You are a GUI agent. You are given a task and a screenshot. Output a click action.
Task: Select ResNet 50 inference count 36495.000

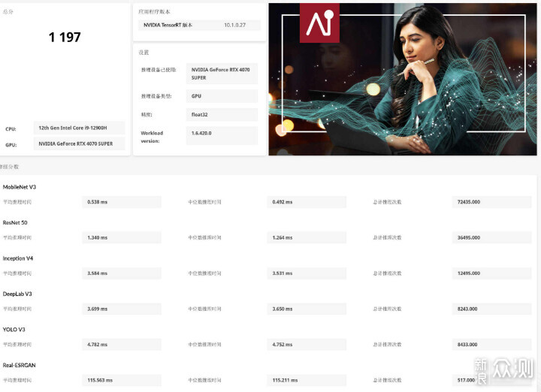pos(491,237)
